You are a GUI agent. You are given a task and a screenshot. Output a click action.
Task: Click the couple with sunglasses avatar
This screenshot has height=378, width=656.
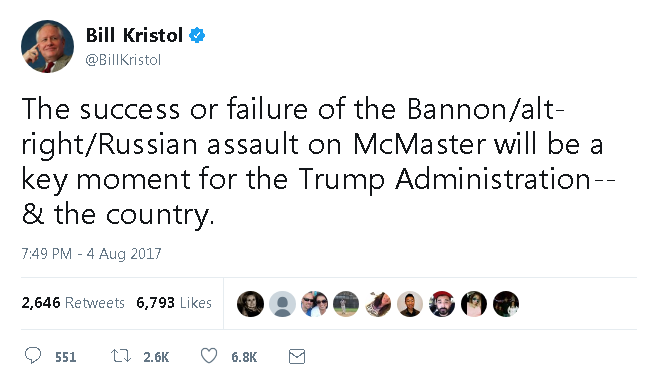pos(314,304)
